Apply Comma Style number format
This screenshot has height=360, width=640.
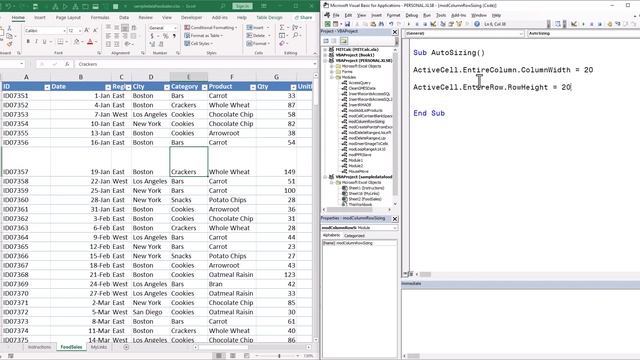point(174,36)
